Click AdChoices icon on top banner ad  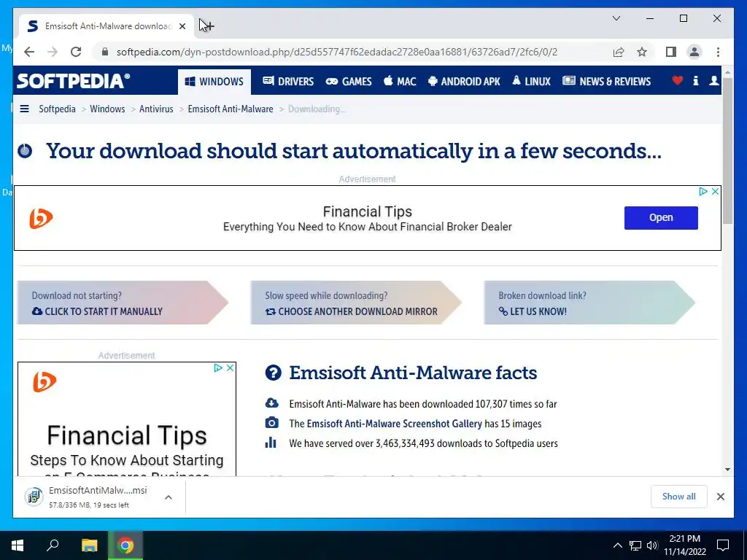703,192
